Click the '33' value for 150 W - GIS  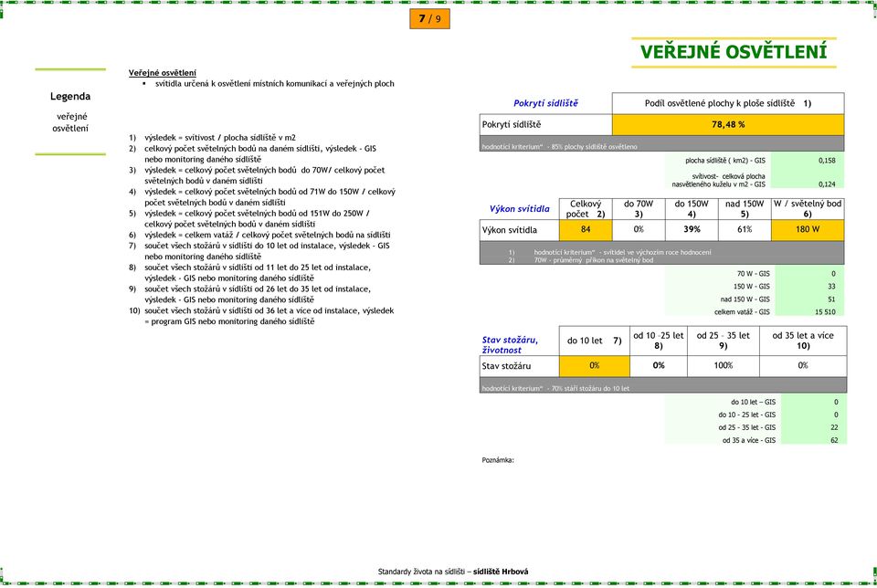(x=831, y=286)
